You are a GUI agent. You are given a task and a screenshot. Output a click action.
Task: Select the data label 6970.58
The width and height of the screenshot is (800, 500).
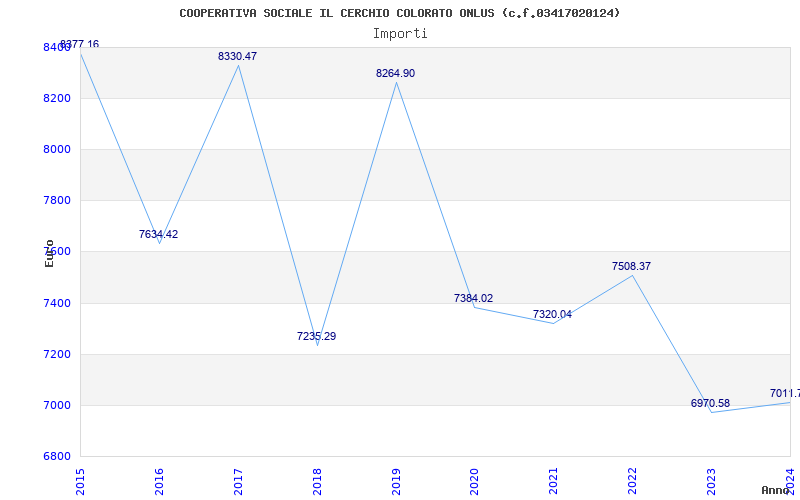710,404
